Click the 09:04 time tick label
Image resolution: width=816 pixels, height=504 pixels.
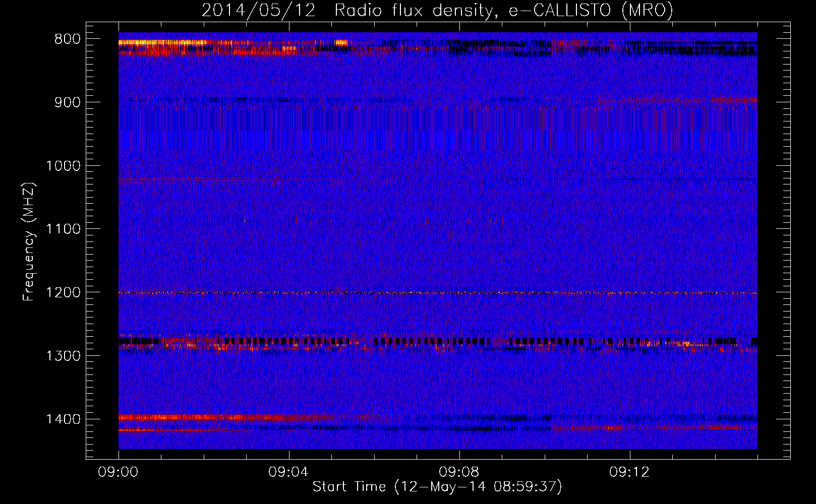pyautogui.click(x=288, y=472)
